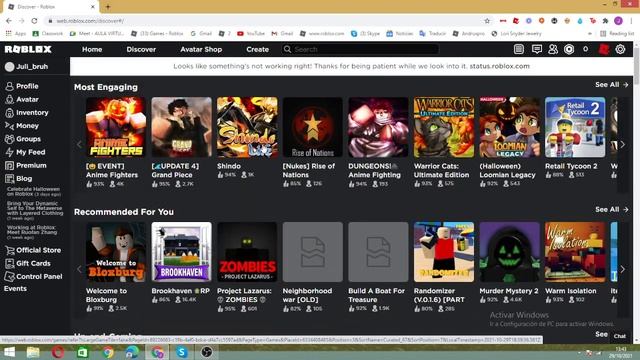Open Groups in the sidebar

pyautogui.click(x=23, y=139)
